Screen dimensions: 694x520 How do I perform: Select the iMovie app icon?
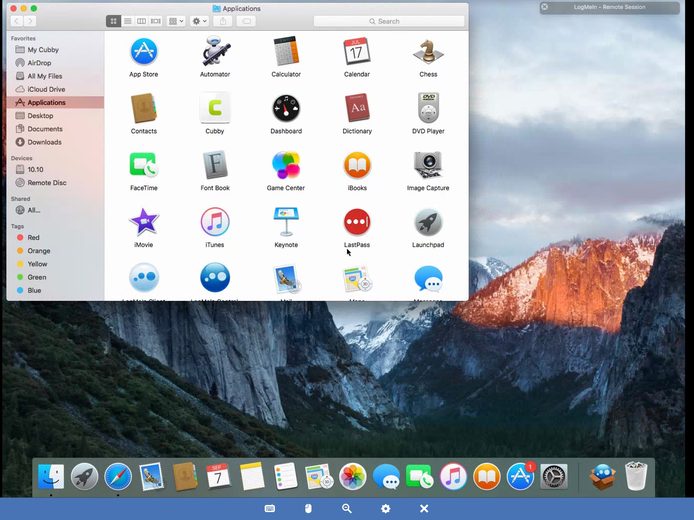click(x=144, y=222)
